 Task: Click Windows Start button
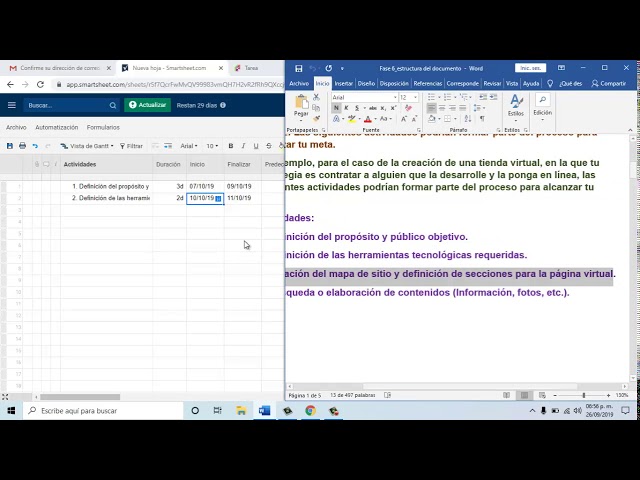pyautogui.click(x=11, y=411)
